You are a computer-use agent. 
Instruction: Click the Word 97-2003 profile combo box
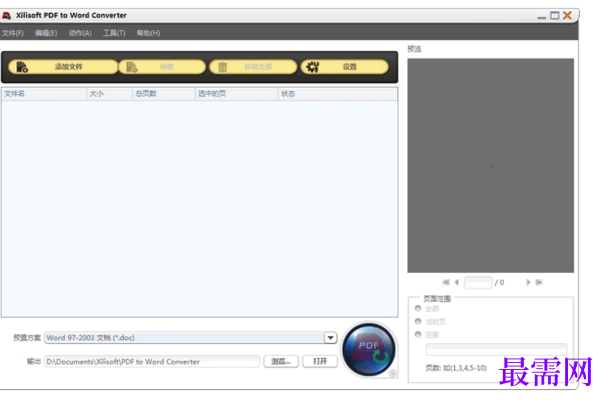(191, 338)
